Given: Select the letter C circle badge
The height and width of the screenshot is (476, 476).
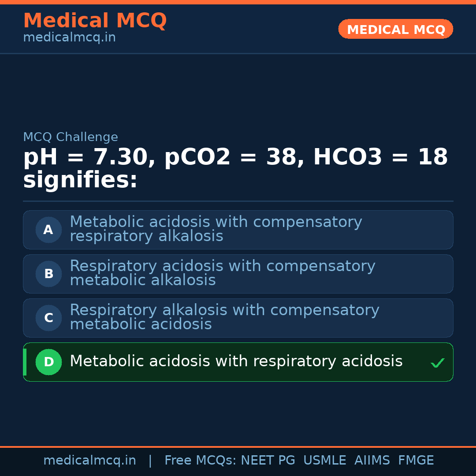Looking at the screenshot, I should (48, 318).
